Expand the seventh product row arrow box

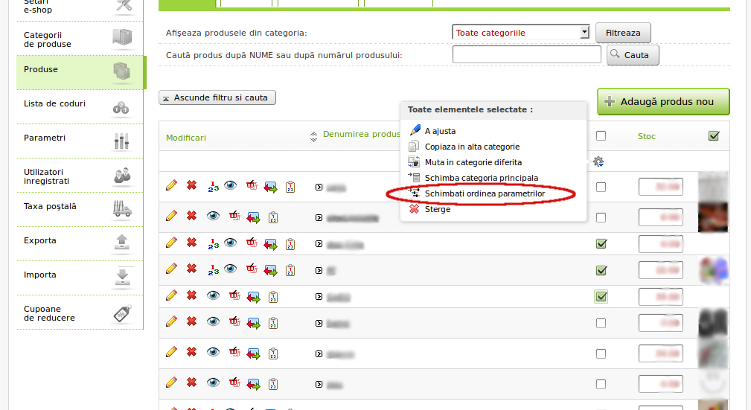[319, 353]
